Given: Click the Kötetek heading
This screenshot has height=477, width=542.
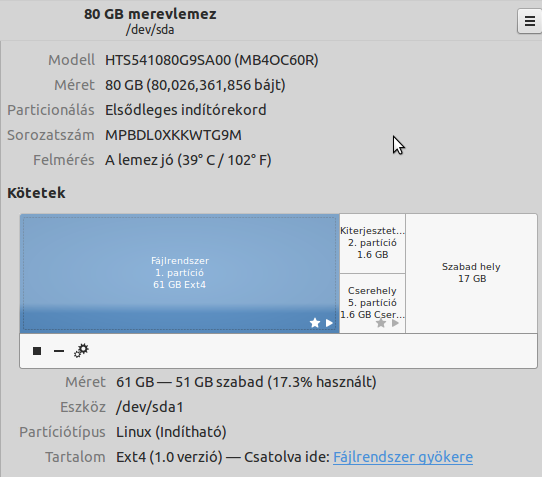Looking at the screenshot, I should point(36,193).
